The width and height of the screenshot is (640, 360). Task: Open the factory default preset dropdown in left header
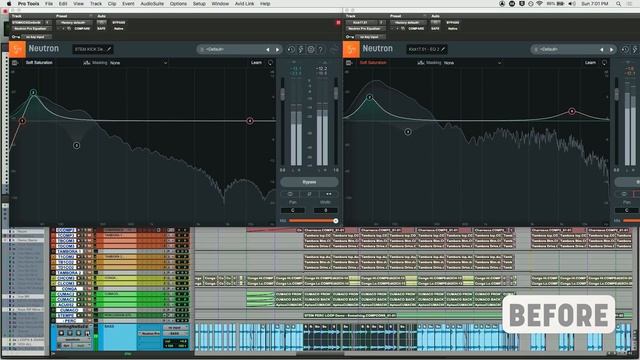point(74,22)
